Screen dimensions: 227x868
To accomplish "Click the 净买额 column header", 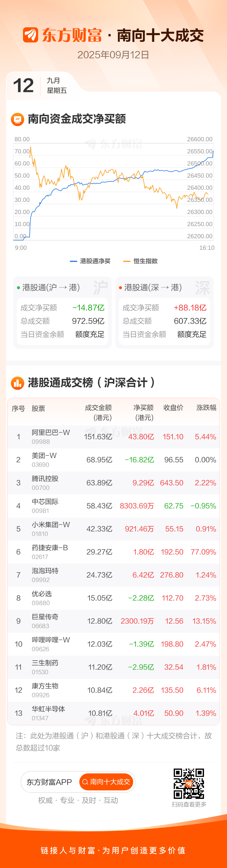I will pyautogui.click(x=143, y=412).
